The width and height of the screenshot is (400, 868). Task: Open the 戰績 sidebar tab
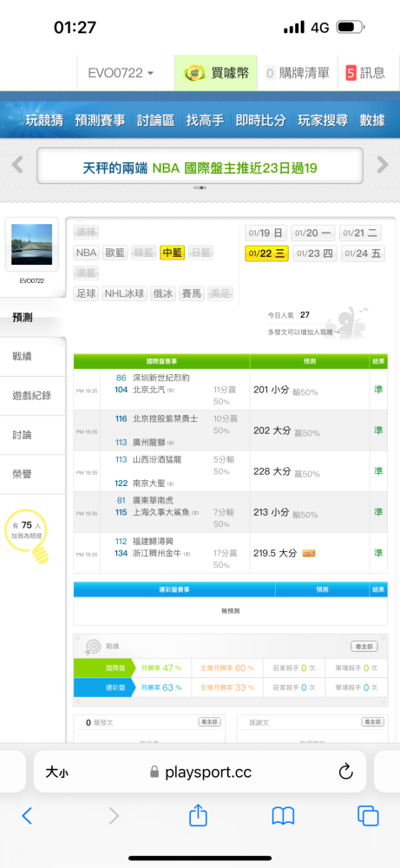33,357
